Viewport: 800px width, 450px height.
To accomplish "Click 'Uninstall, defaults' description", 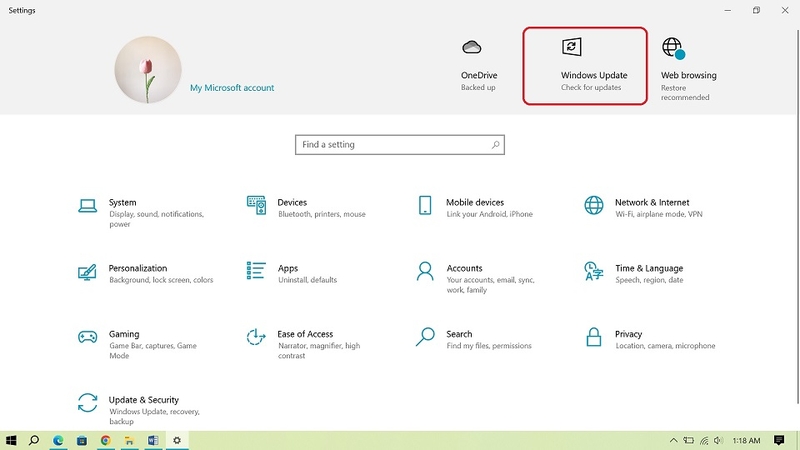I will 308,280.
